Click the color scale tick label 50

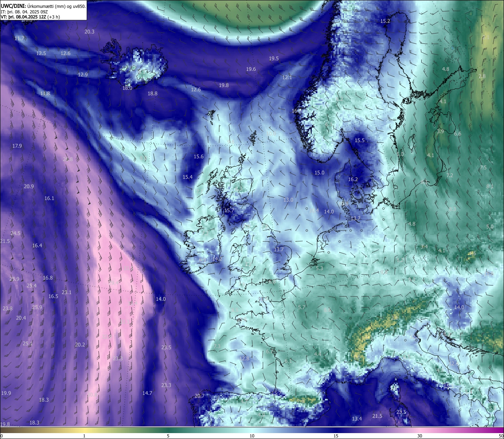click(501, 436)
